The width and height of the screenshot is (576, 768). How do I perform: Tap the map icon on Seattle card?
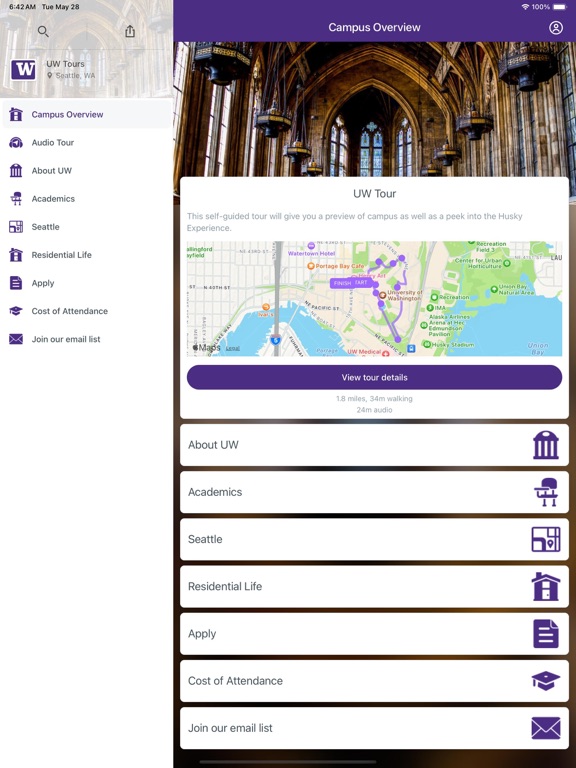[546, 539]
